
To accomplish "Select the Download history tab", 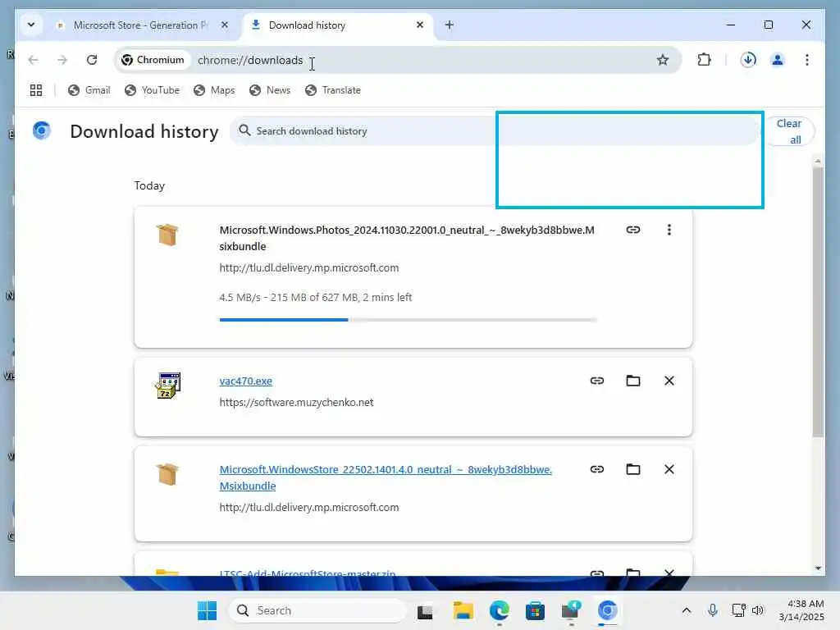I will [x=337, y=25].
